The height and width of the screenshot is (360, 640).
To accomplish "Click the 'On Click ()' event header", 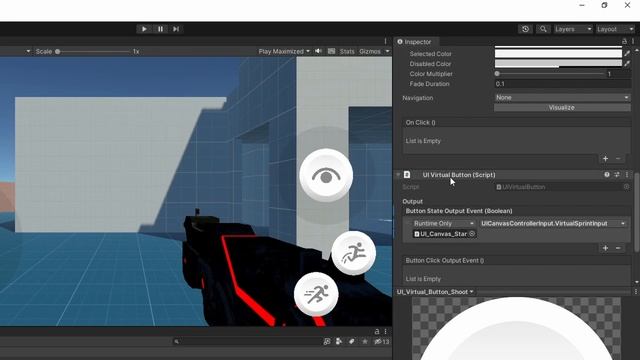I will coord(420,122).
